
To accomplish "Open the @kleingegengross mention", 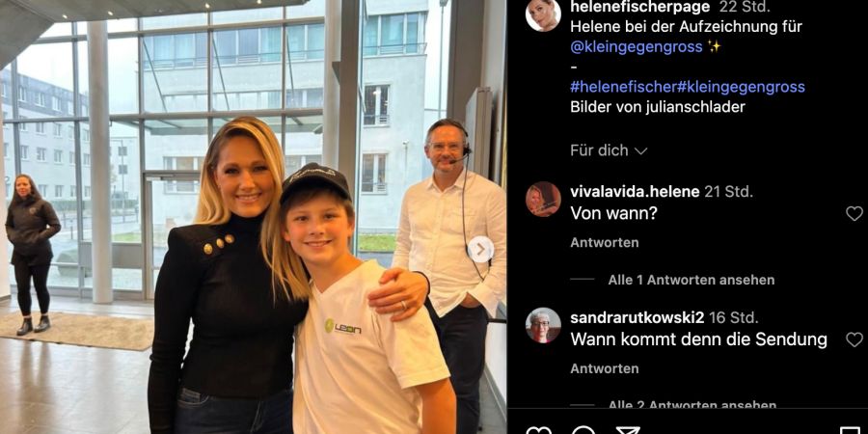I will (x=637, y=47).
